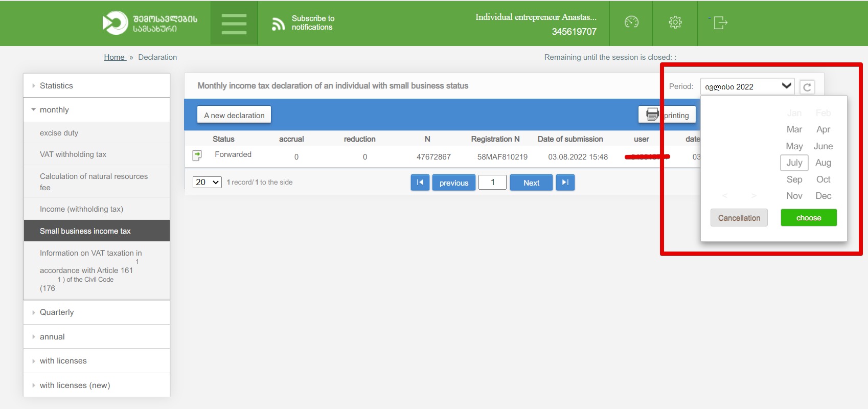This screenshot has width=868, height=409.
Task: Go to the previous page of records
Action: [x=454, y=183]
